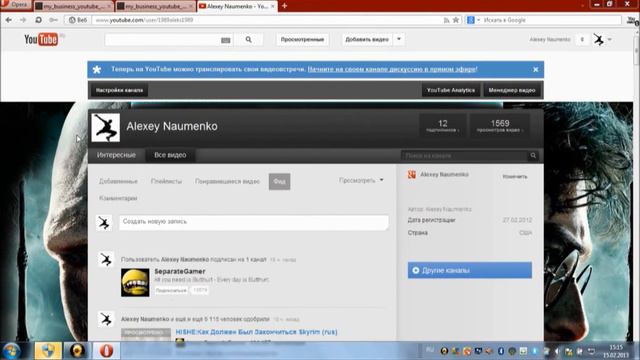Open Менеджер видео button
This screenshot has width=640, height=360.
511,90
